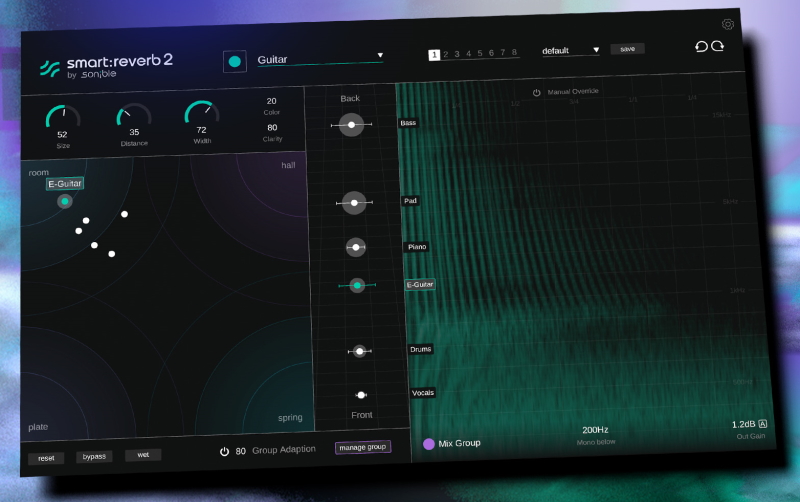The width and height of the screenshot is (800, 502).
Task: Select state slot 3
Action: (x=457, y=54)
